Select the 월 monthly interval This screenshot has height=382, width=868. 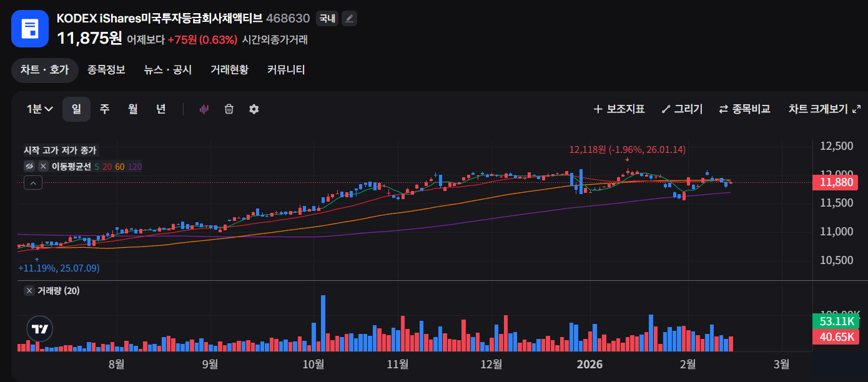point(133,109)
